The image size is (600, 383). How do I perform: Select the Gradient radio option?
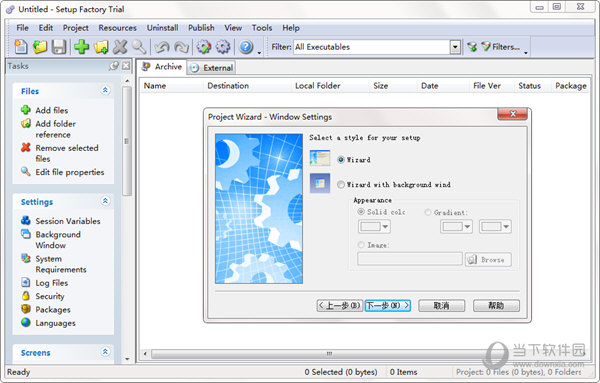coord(428,212)
